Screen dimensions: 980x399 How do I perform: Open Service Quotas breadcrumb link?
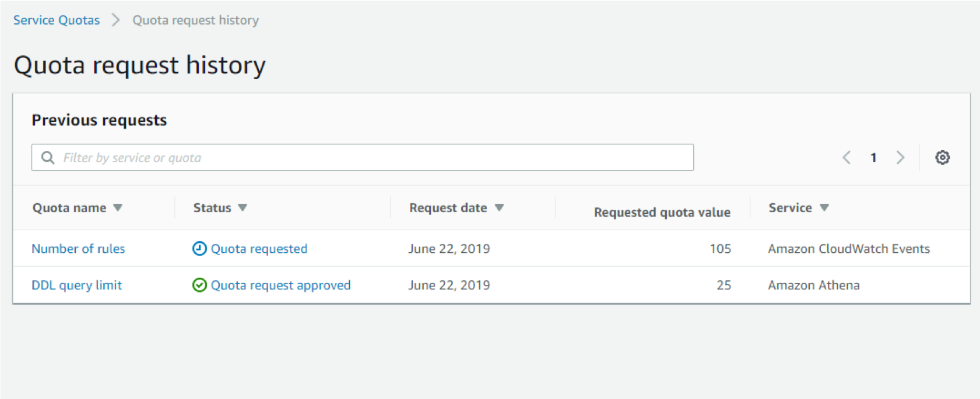click(57, 20)
